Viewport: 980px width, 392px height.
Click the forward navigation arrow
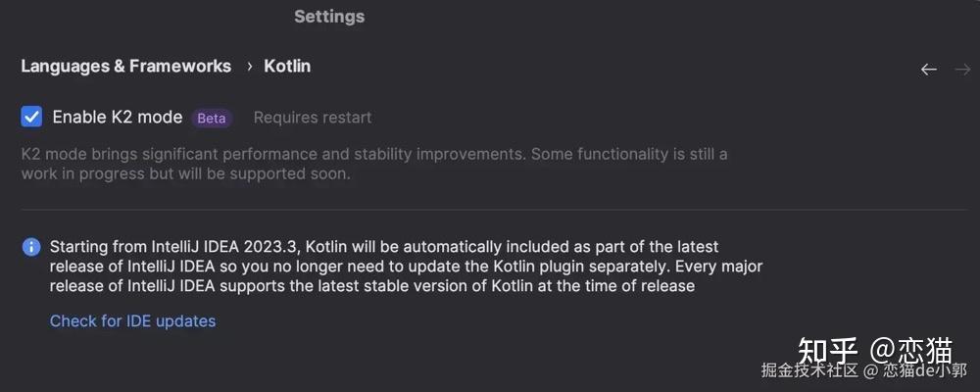coord(961,70)
